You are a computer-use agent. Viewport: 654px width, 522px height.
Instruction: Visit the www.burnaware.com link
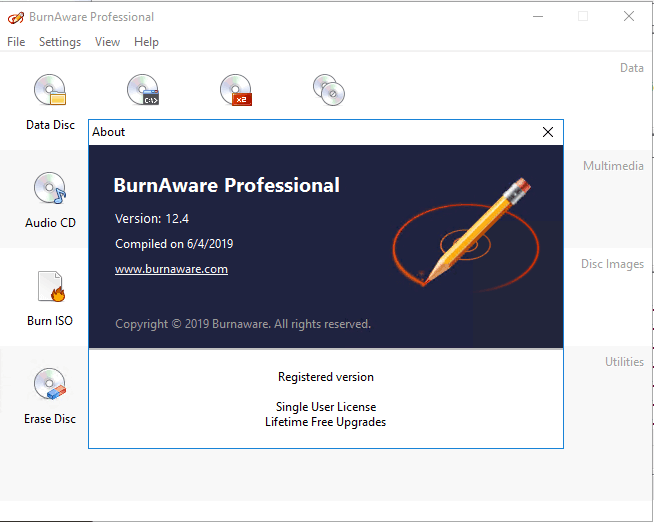pos(171,269)
